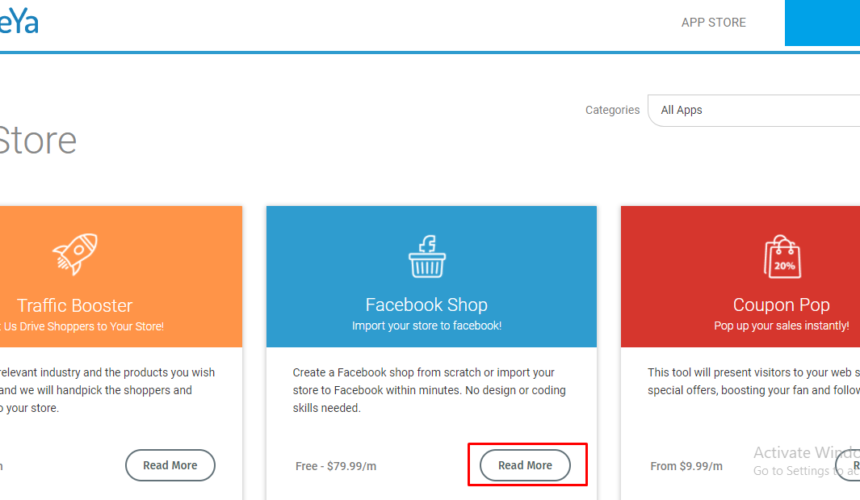Select the Facebook Shop title

coord(426,304)
